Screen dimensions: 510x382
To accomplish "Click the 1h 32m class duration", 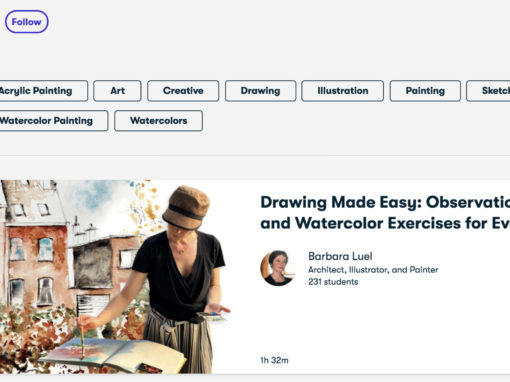I will pos(274,360).
